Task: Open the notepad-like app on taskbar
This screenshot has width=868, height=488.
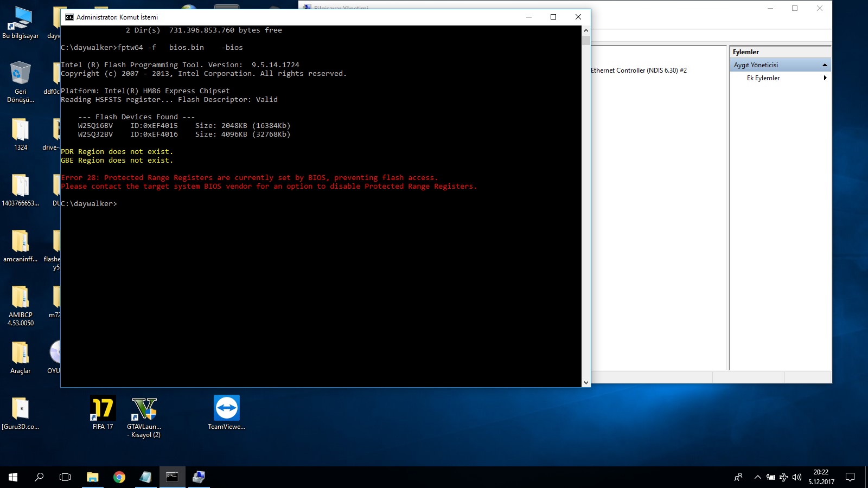Action: [x=146, y=477]
